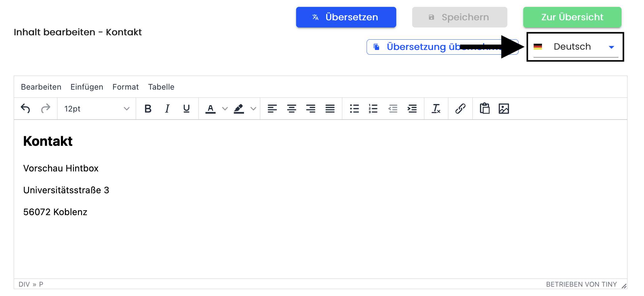
Task: Open the Bearbeiten menu
Action: [x=41, y=87]
